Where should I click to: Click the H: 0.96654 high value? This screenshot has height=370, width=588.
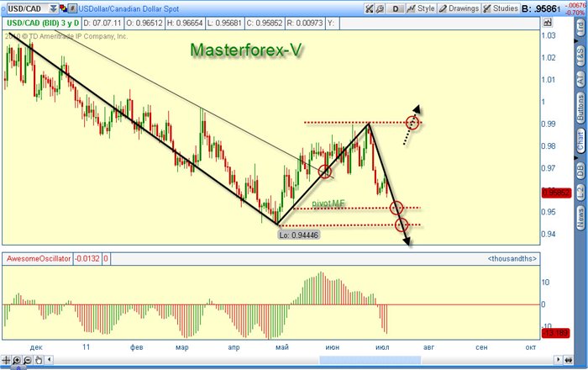[x=185, y=24]
